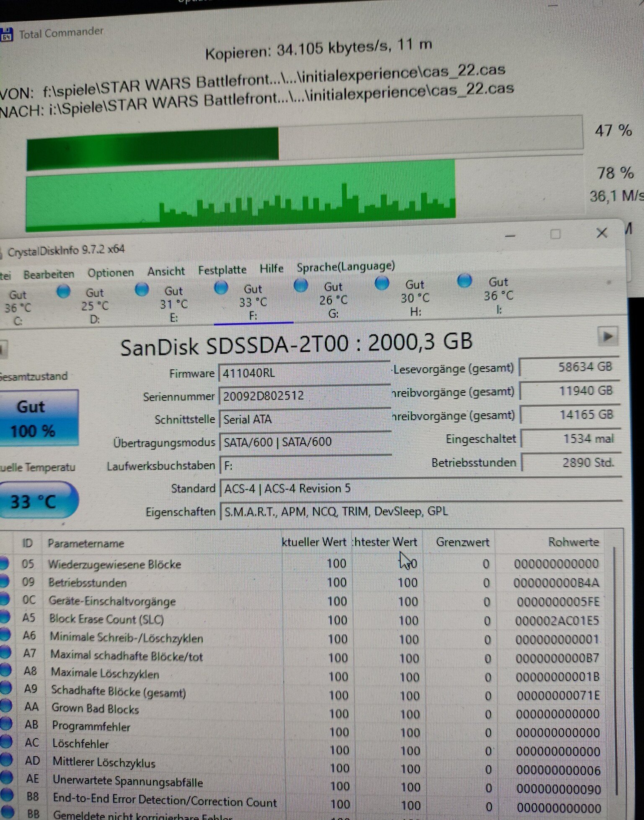The image size is (644, 820).
Task: Click the status dot of row 05
Action: coord(4,564)
